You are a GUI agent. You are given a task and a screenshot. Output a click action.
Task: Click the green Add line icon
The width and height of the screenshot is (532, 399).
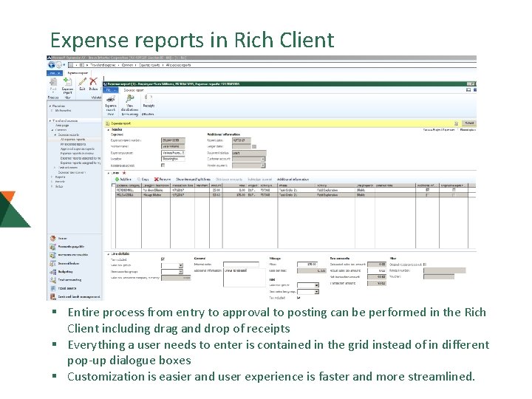[117, 179]
